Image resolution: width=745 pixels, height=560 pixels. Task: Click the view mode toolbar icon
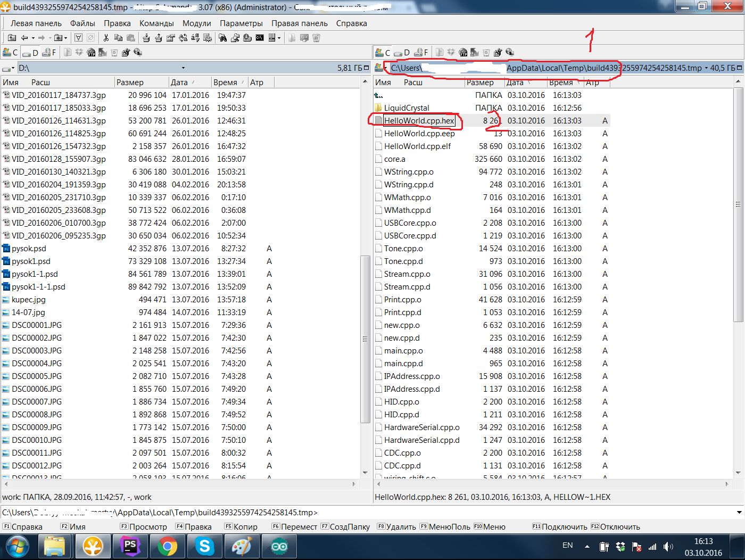coord(272,38)
